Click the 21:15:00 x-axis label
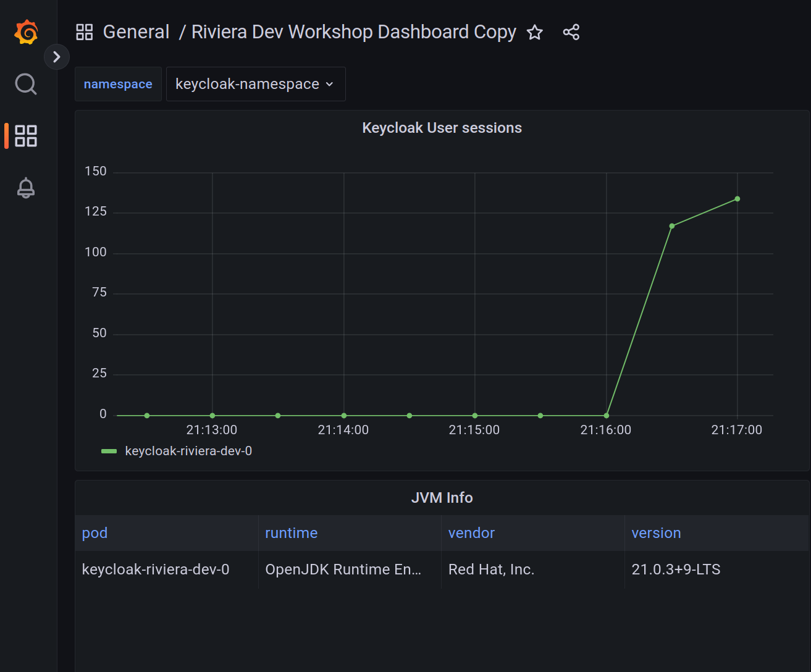The height and width of the screenshot is (672, 811). coord(474,430)
